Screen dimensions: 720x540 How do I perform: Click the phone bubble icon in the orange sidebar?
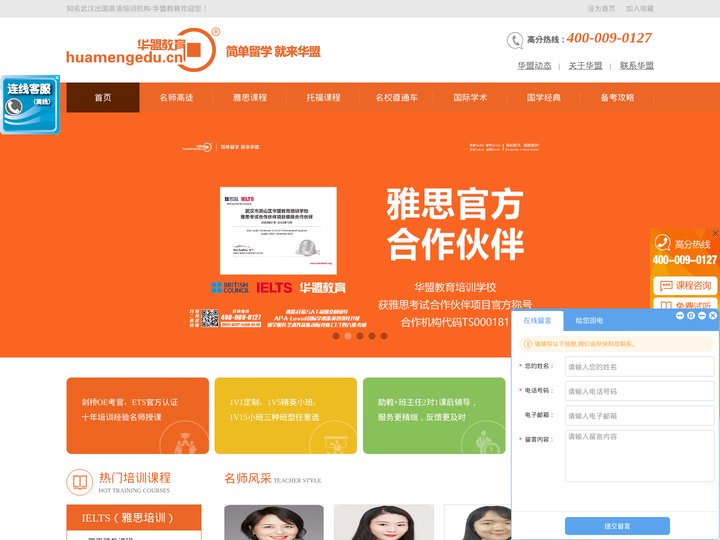tap(662, 242)
